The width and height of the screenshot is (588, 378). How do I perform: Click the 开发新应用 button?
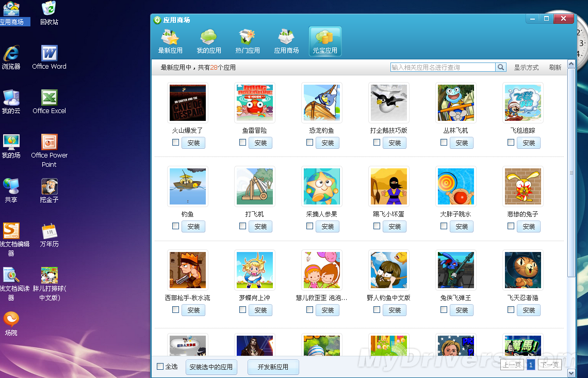(273, 367)
